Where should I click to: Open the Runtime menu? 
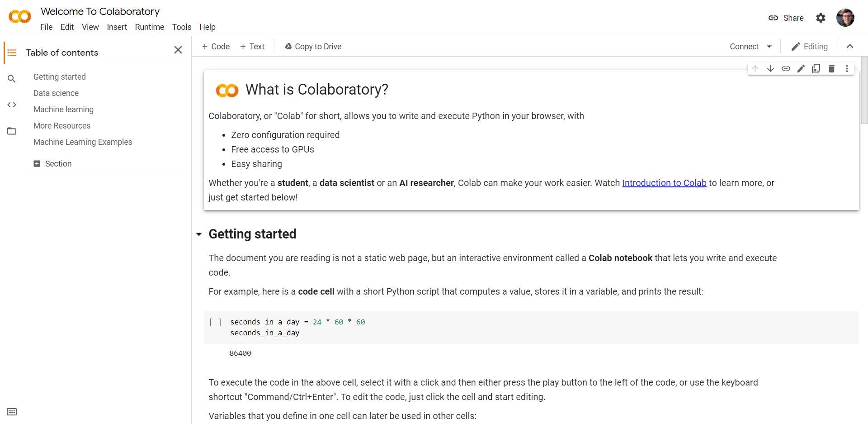(149, 27)
